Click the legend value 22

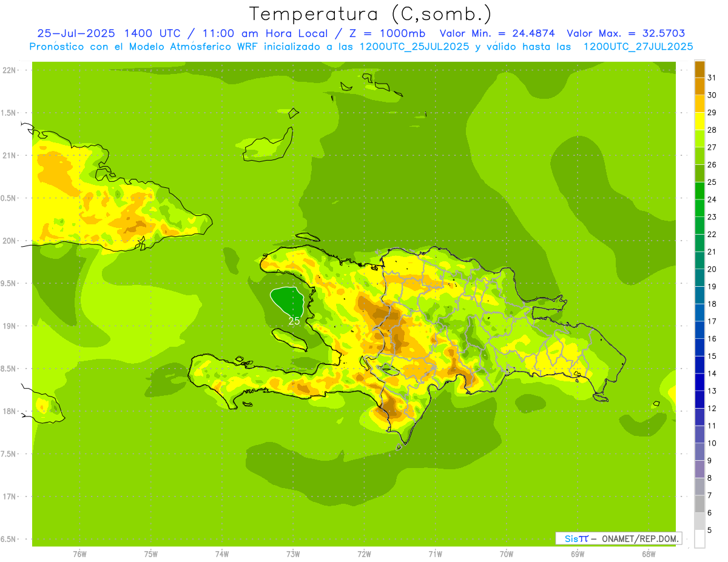712,234
